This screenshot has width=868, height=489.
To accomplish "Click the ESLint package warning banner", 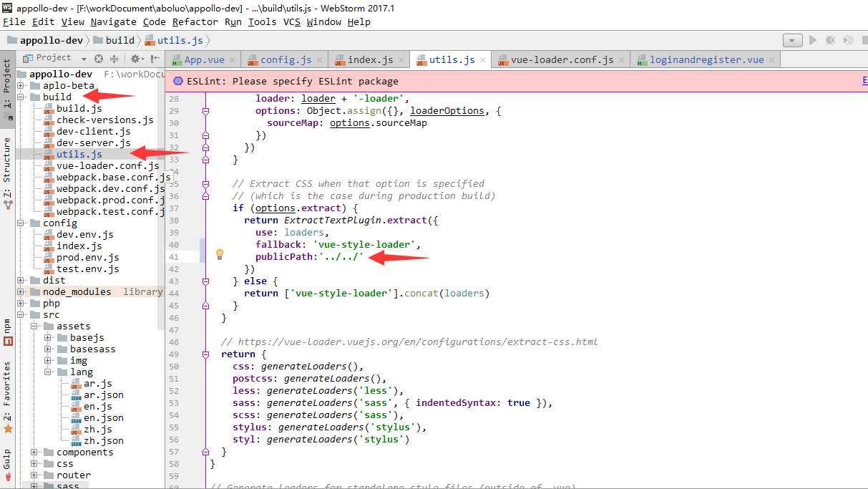I will 515,81.
